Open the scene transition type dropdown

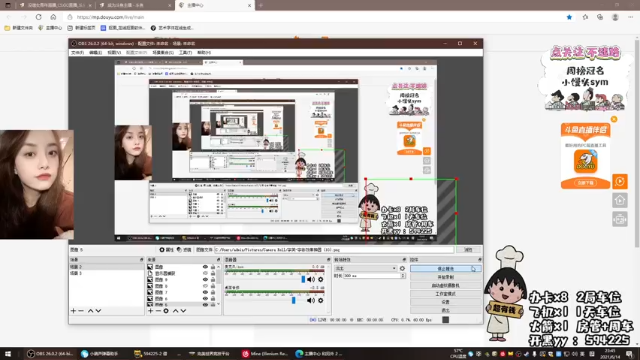click(365, 269)
